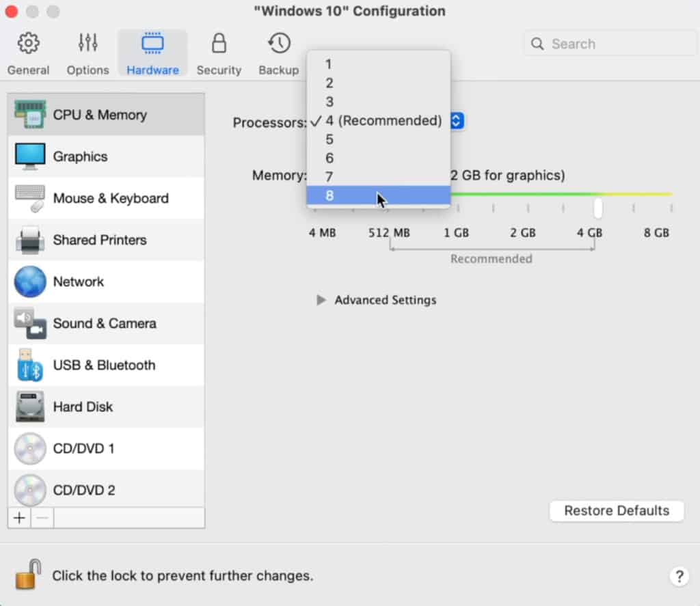This screenshot has width=700, height=606.
Task: Select Hard Disk in sidebar
Action: 106,407
